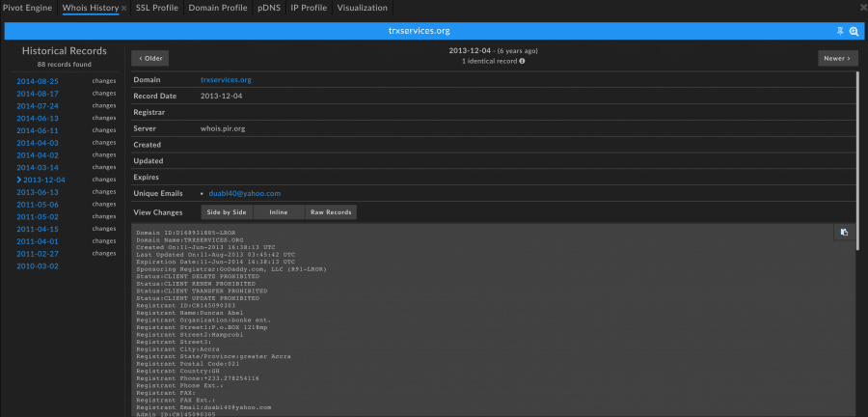The width and height of the screenshot is (868, 417).
Task: Close the panel with top-right X
Action: coord(864,8)
